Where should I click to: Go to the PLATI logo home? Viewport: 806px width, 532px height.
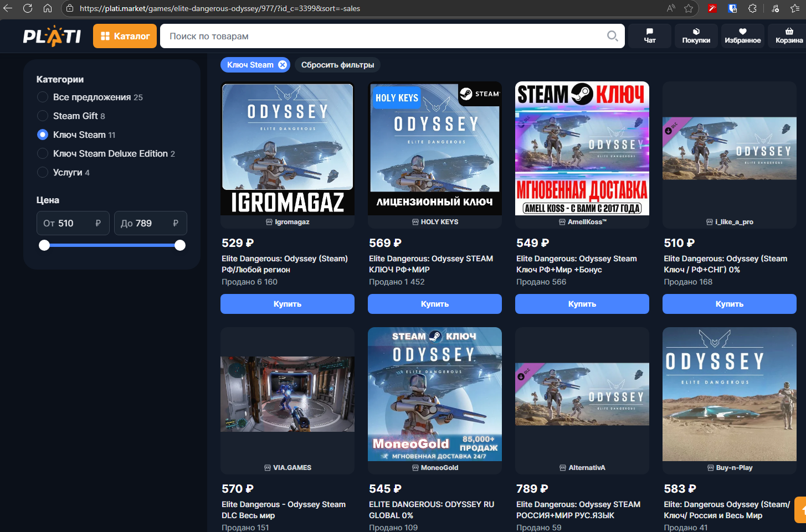tap(52, 36)
